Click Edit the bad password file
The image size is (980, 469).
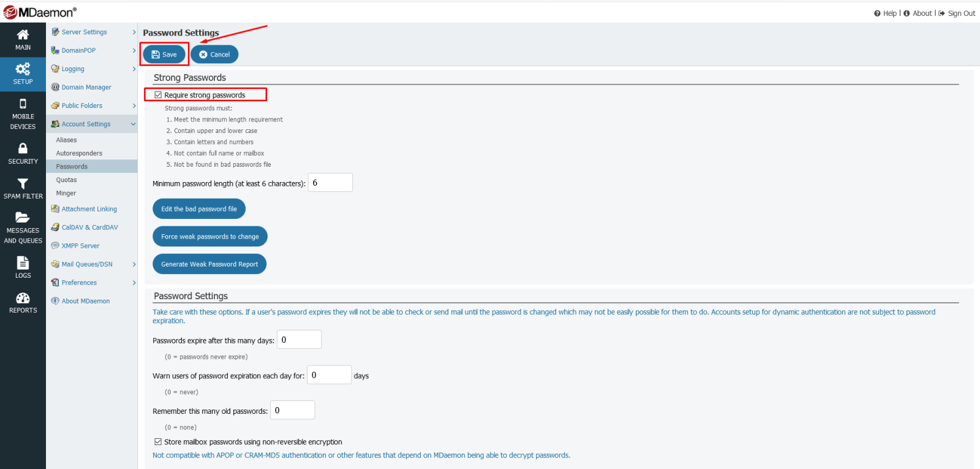[199, 209]
